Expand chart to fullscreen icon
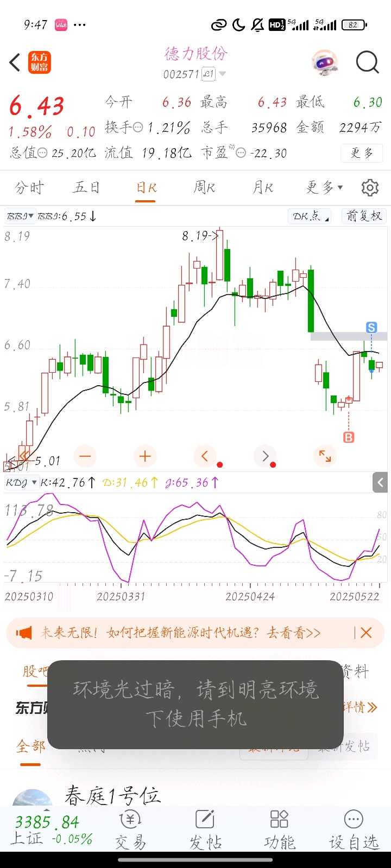 (x=325, y=456)
